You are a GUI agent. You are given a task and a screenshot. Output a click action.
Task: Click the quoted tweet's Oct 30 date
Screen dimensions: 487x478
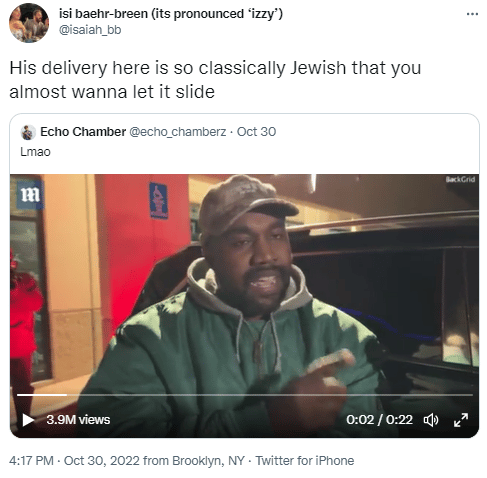click(x=256, y=132)
